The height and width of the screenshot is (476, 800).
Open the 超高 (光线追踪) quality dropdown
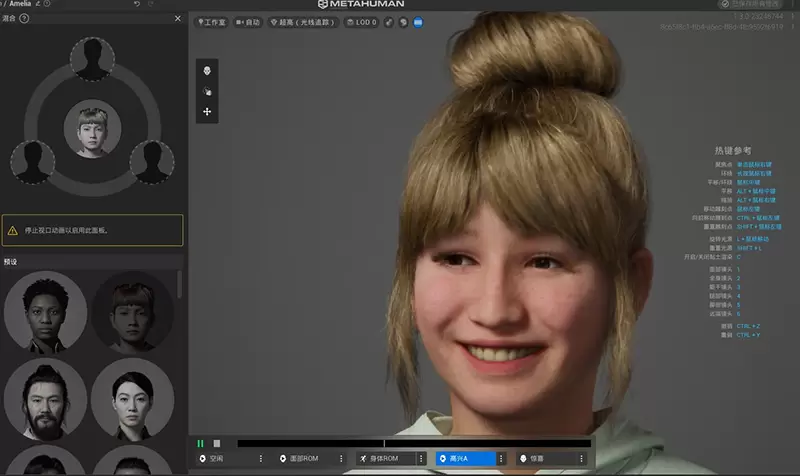coord(302,21)
